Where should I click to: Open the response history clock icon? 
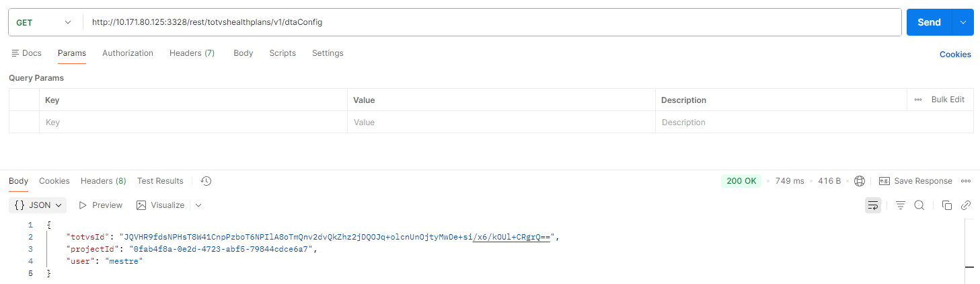coord(206,181)
